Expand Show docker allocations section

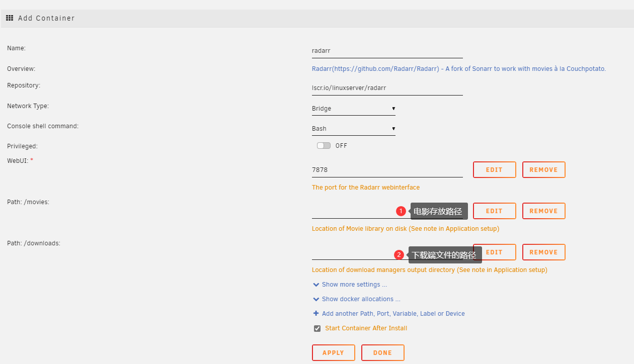pos(361,299)
